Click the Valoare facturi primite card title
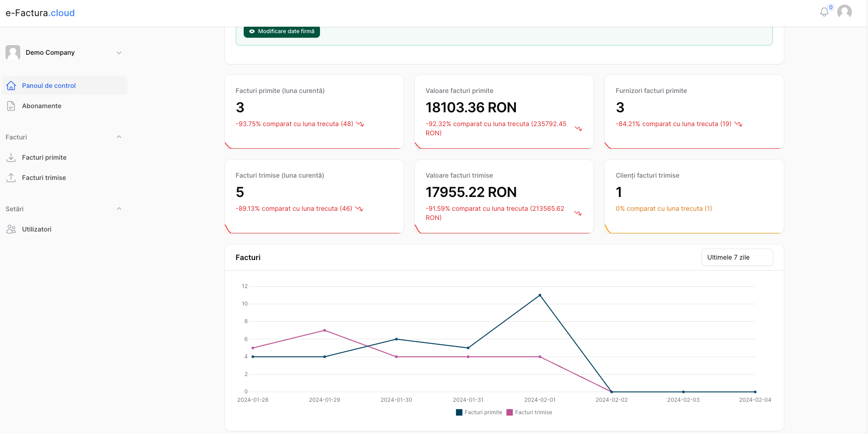 click(x=459, y=91)
